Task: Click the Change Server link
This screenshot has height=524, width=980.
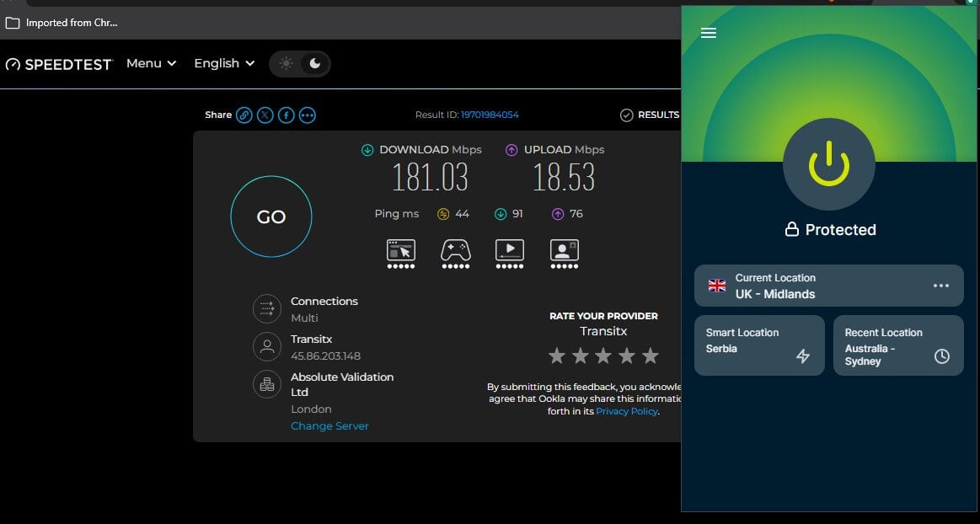Action: pos(330,426)
